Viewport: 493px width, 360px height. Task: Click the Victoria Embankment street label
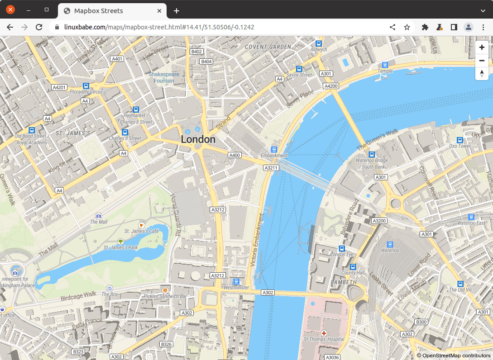[x=256, y=240]
